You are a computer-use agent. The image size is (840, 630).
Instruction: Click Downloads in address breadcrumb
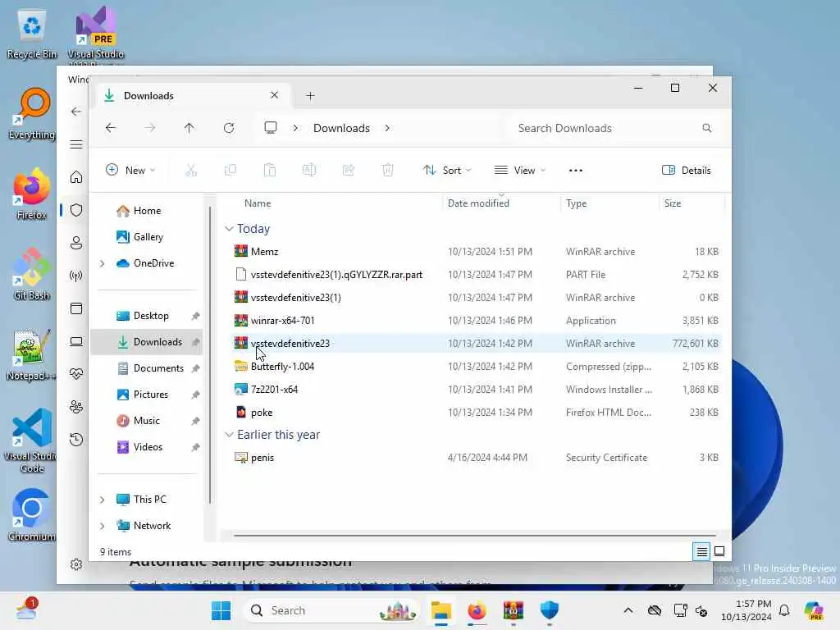coord(341,128)
